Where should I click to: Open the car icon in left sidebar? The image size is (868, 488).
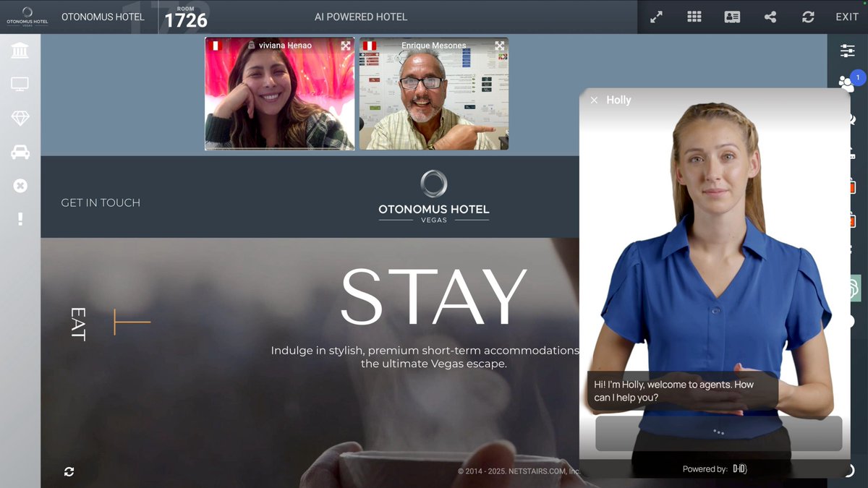(20, 152)
